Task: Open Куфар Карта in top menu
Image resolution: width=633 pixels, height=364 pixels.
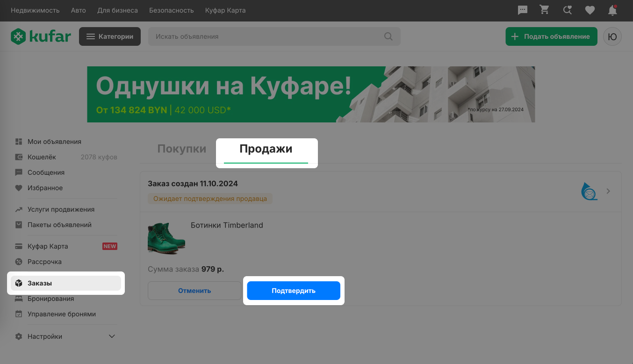Action: pyautogui.click(x=225, y=10)
